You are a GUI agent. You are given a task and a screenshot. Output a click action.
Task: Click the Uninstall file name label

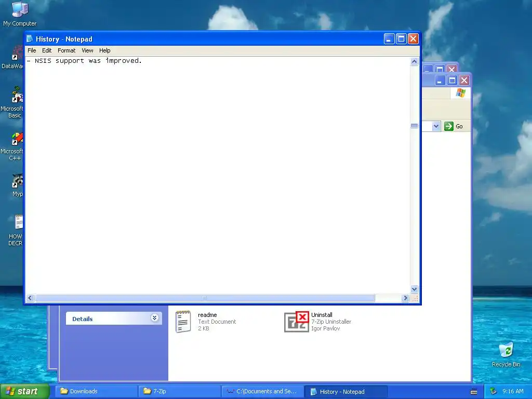pos(322,315)
